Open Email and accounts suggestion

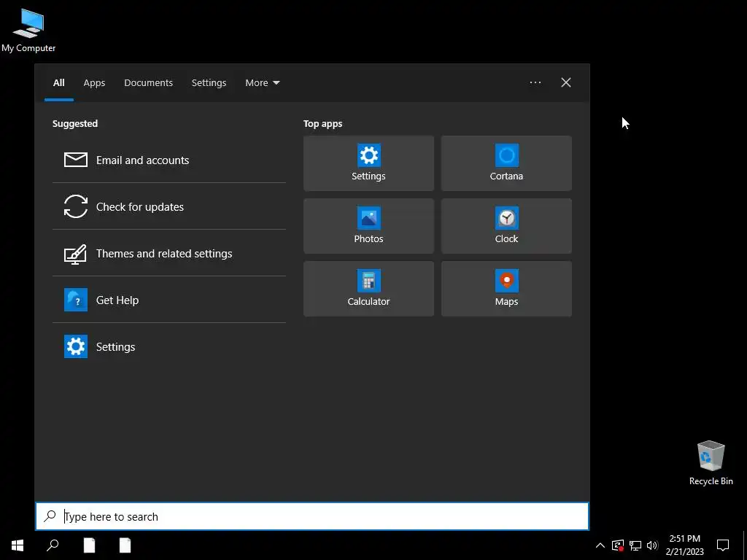[x=169, y=160]
